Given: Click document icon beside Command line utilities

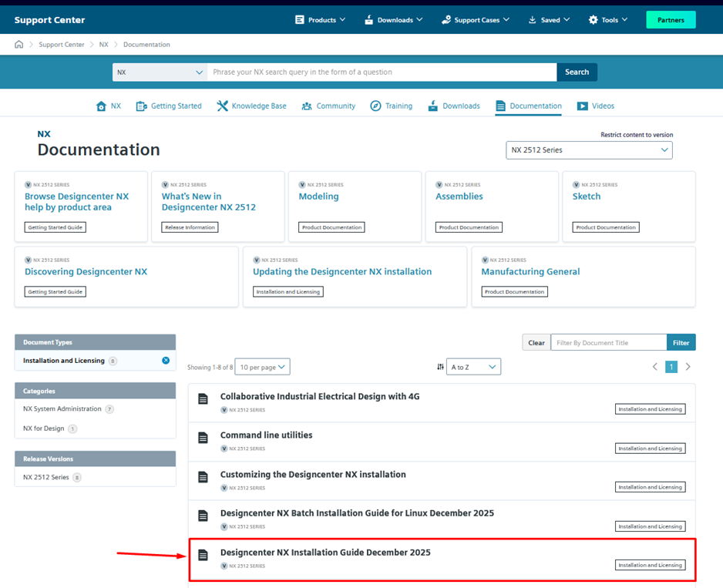Looking at the screenshot, I should pyautogui.click(x=203, y=438).
